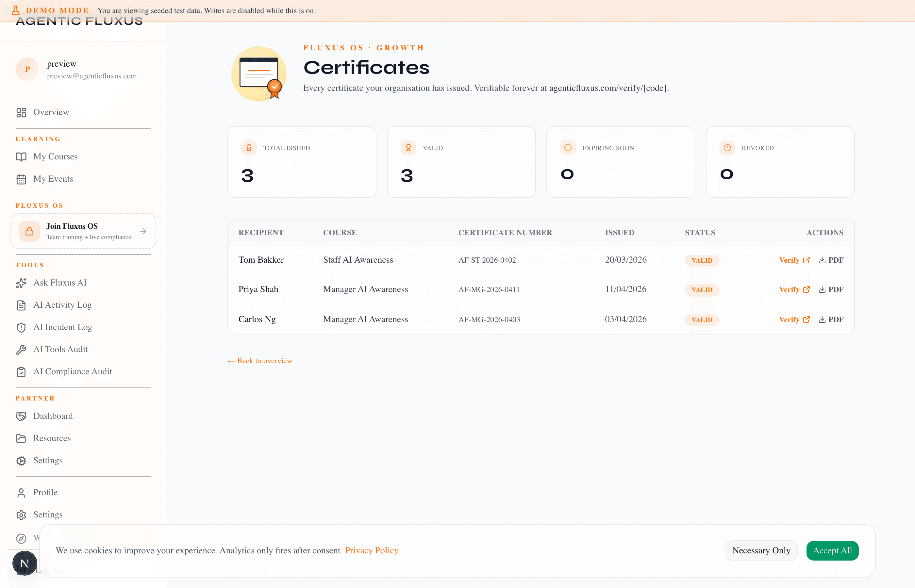Click the preview account avatar
The height and width of the screenshot is (588, 915).
tap(27, 69)
